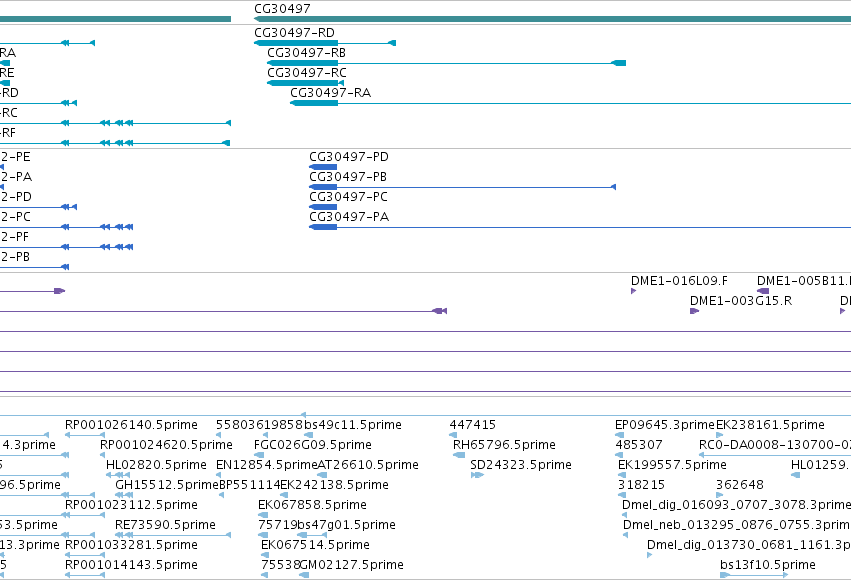
Task: Click the CG30497-RB transcript label
Action: click(306, 53)
